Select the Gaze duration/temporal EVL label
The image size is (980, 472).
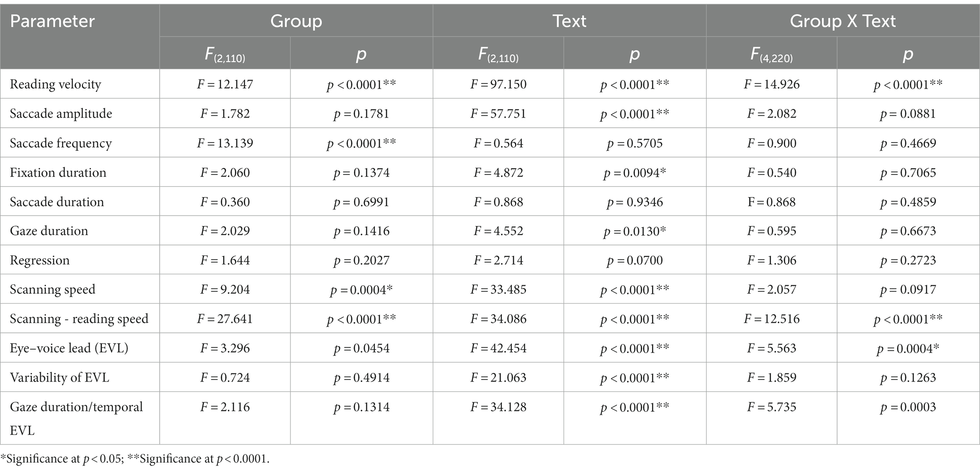pos(76,418)
